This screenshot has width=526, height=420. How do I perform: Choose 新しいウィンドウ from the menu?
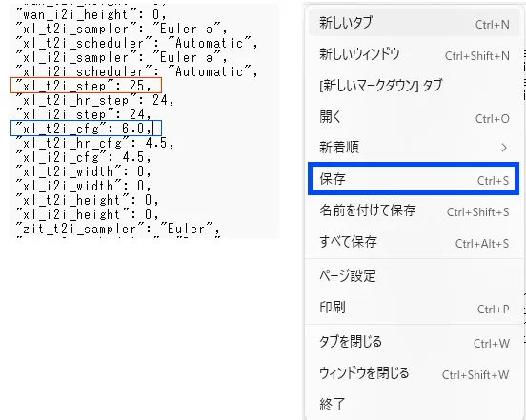(414, 54)
